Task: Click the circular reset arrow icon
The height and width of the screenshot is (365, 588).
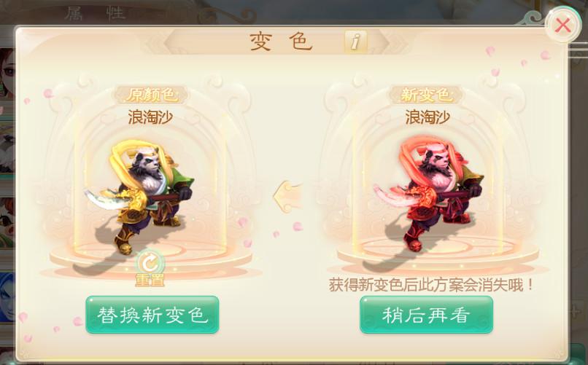Action: [150, 263]
